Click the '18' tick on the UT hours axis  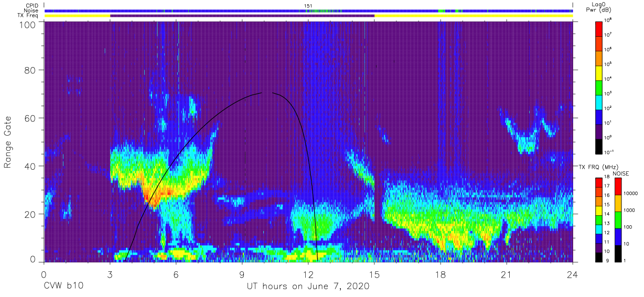point(441,275)
